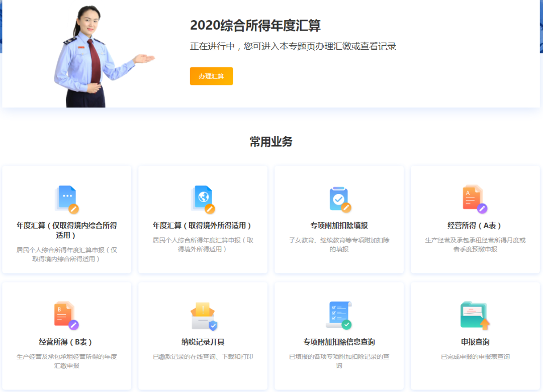Click the Form A document icon
Screen dimensions: 543x392
pos(475,198)
